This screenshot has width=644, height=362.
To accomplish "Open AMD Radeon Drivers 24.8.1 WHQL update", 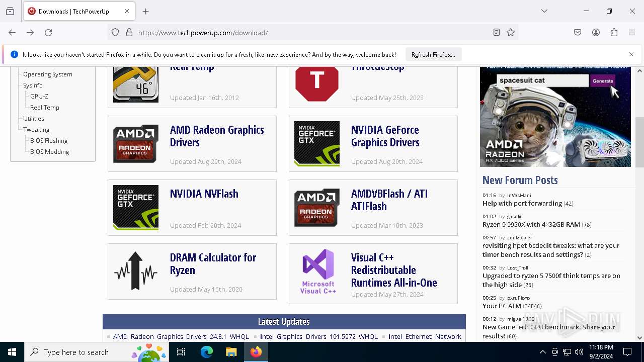I will coord(181,337).
